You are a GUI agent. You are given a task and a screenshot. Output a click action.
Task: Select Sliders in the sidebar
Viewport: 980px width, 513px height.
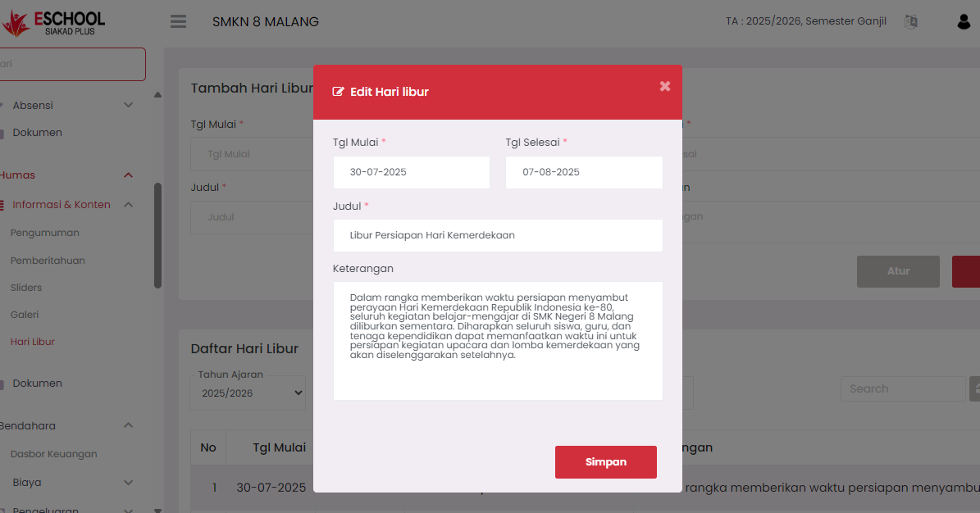click(x=26, y=288)
